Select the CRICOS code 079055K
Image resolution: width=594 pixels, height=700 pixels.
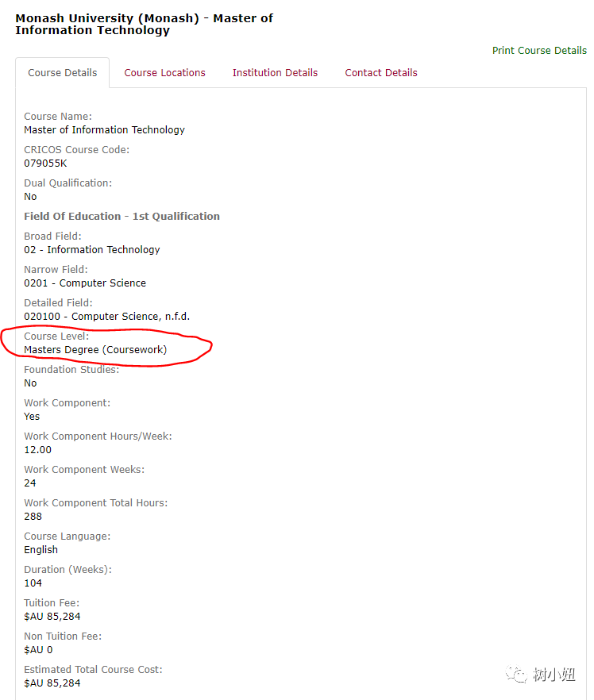coord(45,163)
